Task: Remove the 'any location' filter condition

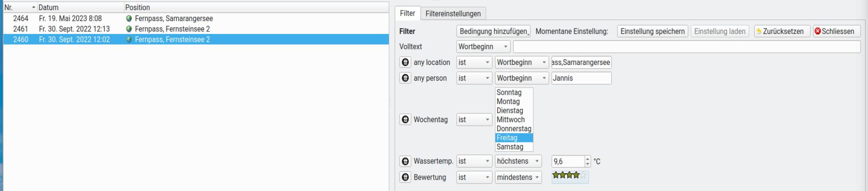Action: (x=405, y=62)
